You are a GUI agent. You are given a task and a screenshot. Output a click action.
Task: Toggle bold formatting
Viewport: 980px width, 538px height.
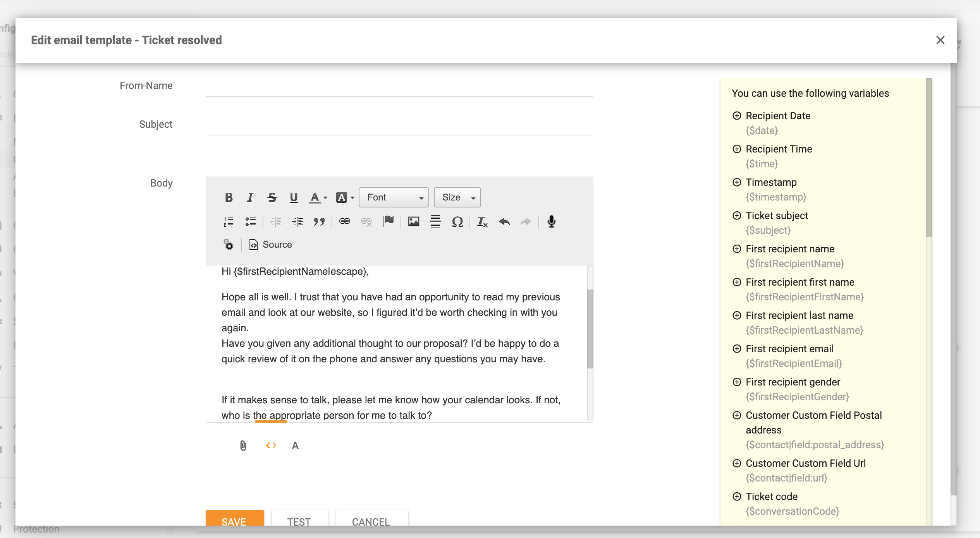pyautogui.click(x=229, y=197)
